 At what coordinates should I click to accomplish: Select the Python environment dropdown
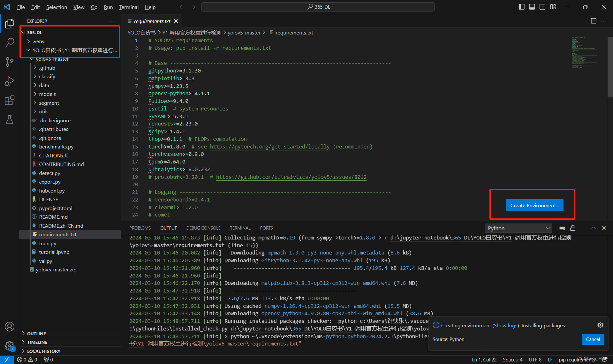(518, 228)
